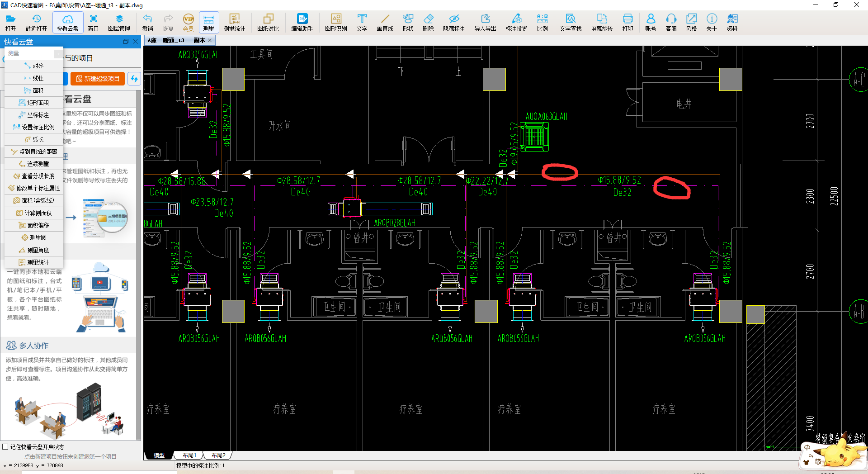Choose 弧长 arc length measurement
This screenshot has height=474, width=868.
(x=34, y=139)
